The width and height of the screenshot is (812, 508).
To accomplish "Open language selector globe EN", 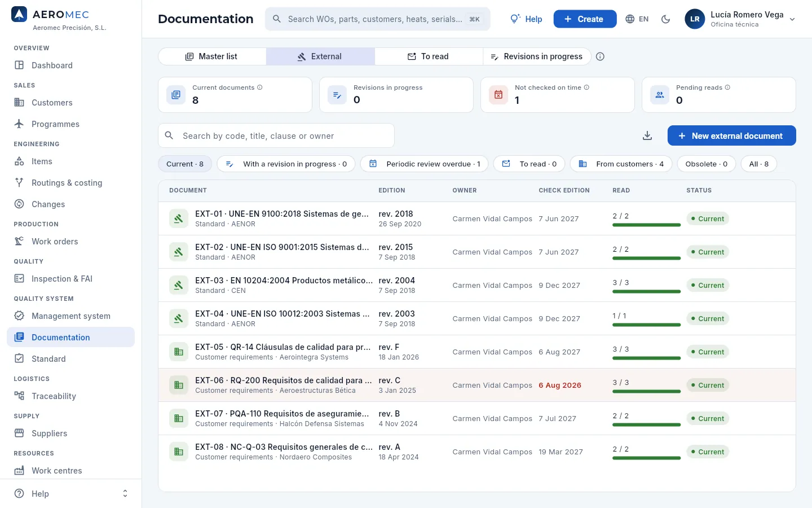I will coord(637,19).
